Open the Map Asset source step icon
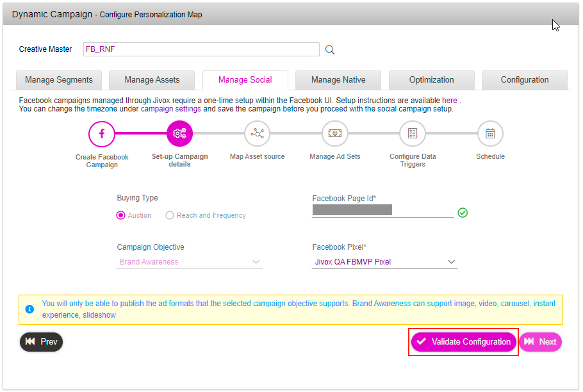The height and width of the screenshot is (392, 583). coord(258,134)
